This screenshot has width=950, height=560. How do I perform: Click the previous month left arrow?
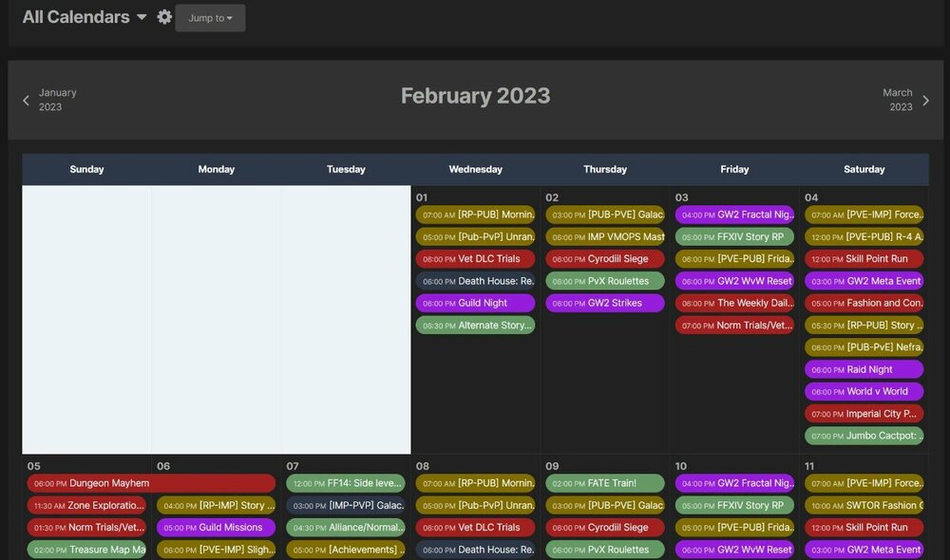(26, 101)
